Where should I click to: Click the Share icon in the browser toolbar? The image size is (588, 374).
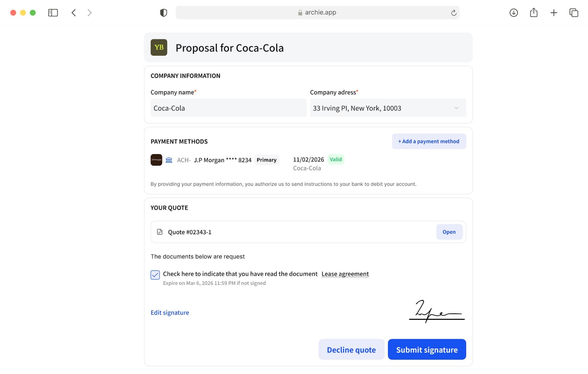tap(534, 13)
